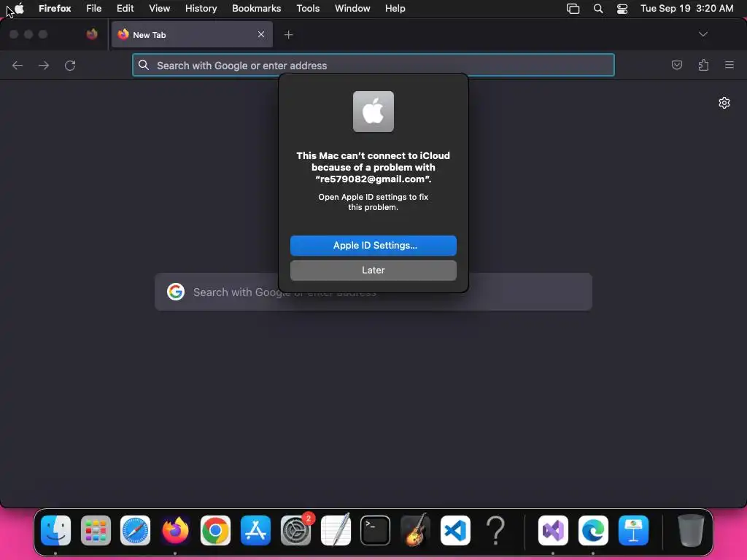Click Firefox icon in the Dock
This screenshot has height=560, width=747.
click(x=175, y=531)
